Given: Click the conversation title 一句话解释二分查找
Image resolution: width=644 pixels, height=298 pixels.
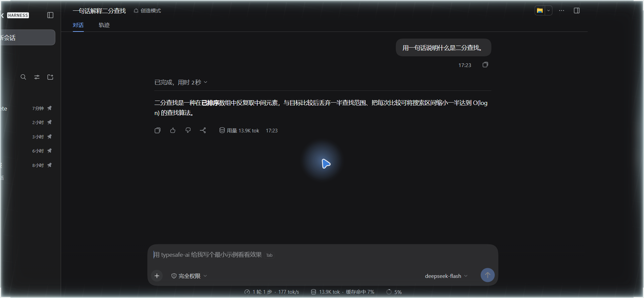Looking at the screenshot, I should coord(99,11).
